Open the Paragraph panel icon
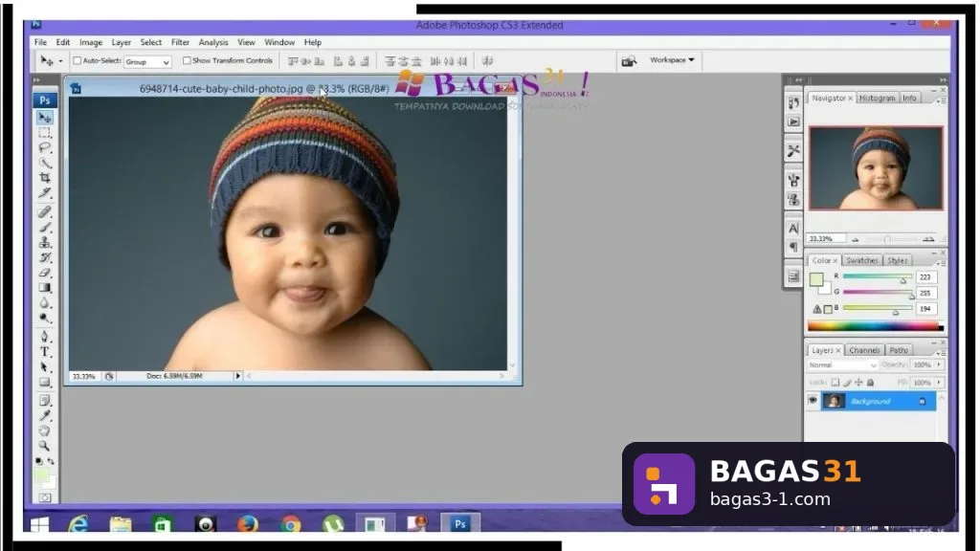The width and height of the screenshot is (980, 551). (x=793, y=248)
